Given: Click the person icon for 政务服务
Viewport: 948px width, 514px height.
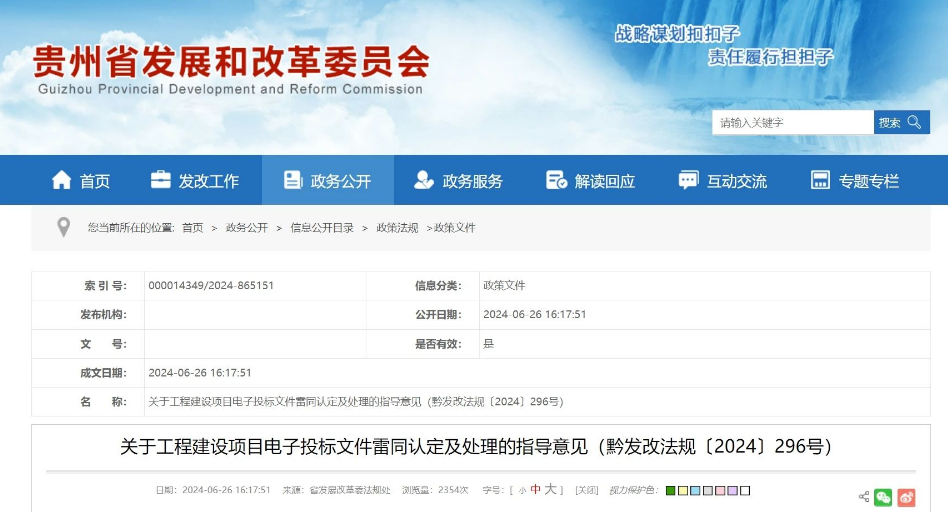Looking at the screenshot, I should click(424, 180).
